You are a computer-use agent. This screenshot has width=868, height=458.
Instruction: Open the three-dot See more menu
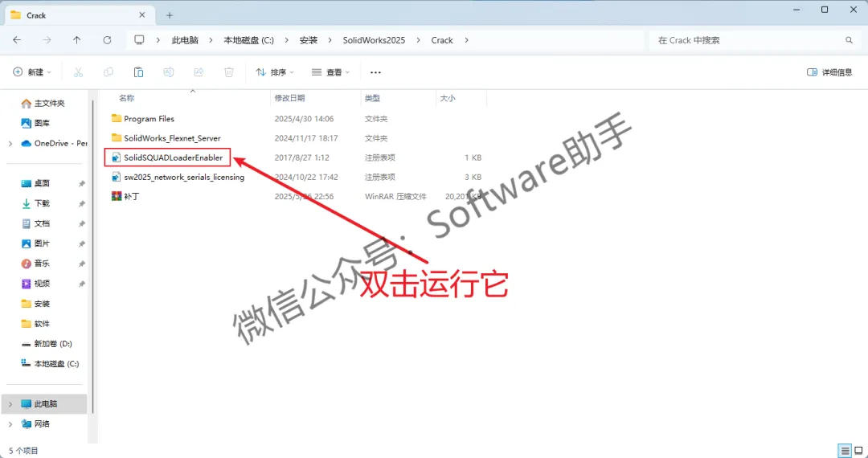click(x=376, y=72)
